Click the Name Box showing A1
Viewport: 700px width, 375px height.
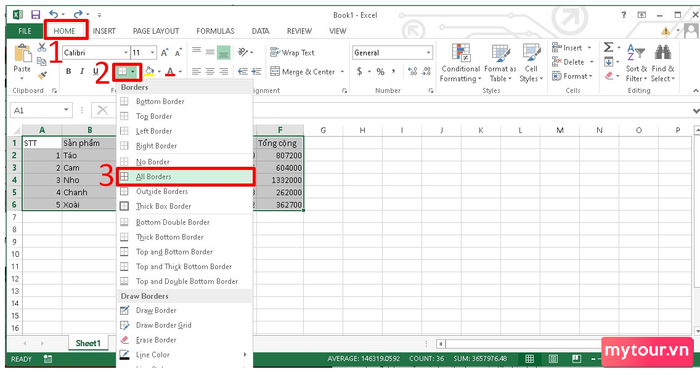tap(41, 110)
